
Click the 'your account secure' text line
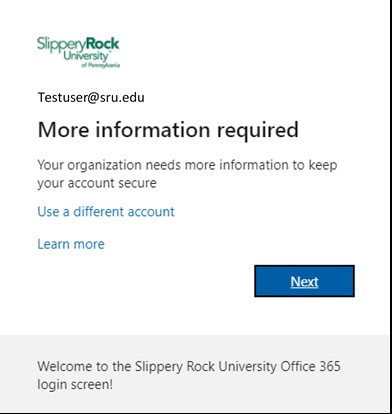(97, 184)
